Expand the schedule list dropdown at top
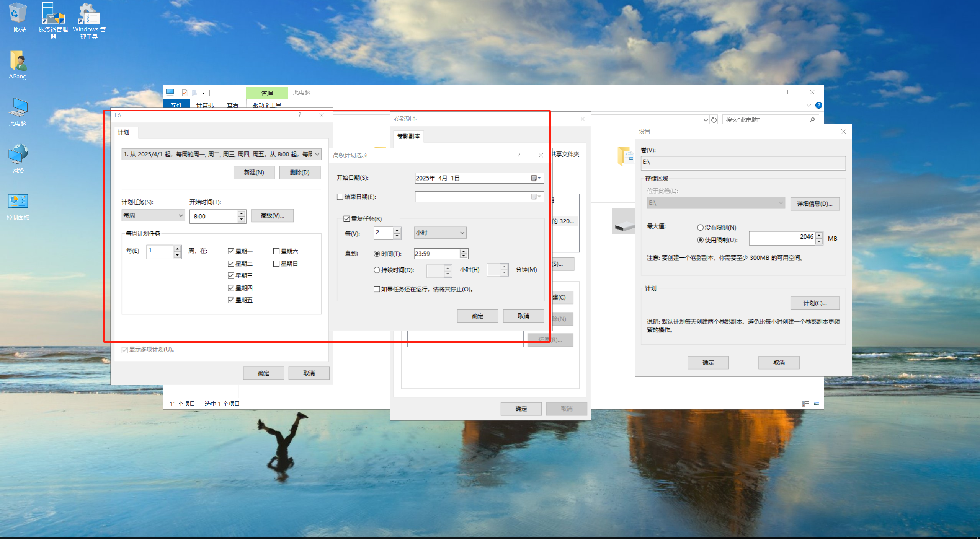The width and height of the screenshot is (980, 539). 317,154
